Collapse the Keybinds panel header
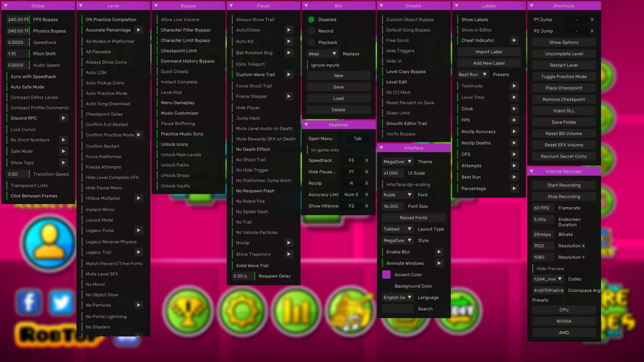 pos(306,124)
